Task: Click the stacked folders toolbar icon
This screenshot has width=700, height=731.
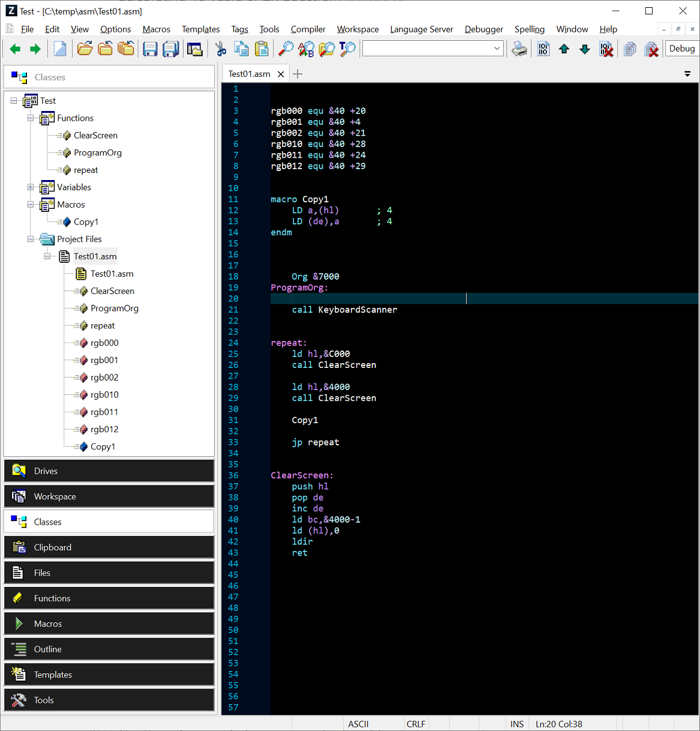Action: coord(126,49)
